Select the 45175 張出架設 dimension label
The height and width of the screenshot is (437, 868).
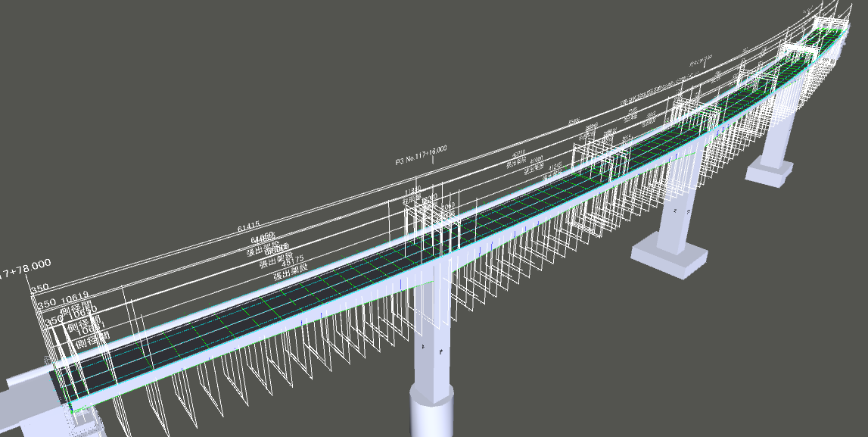point(293,261)
